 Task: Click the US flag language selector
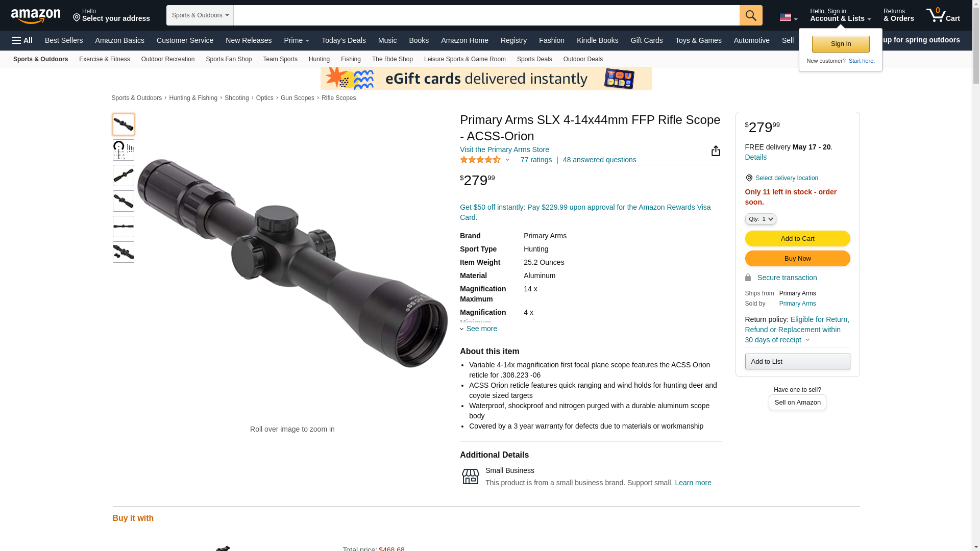[x=789, y=17]
